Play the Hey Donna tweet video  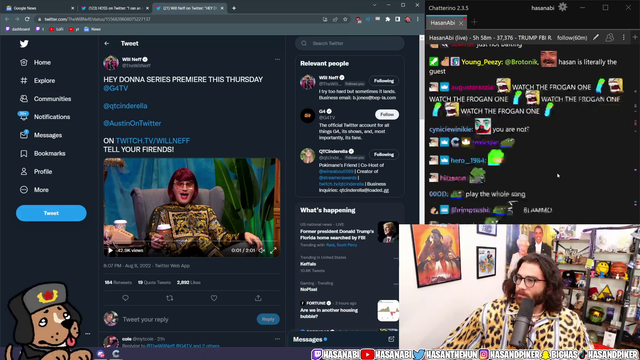point(110,250)
